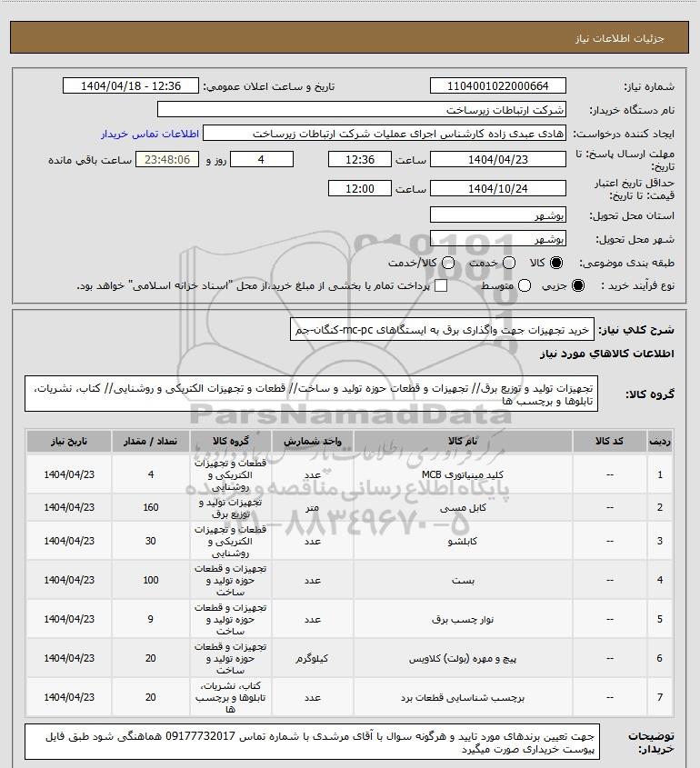This screenshot has height=768, width=700.
Task: Click the جزئیات اطلاعات نیاز page title
Action: click(x=620, y=38)
